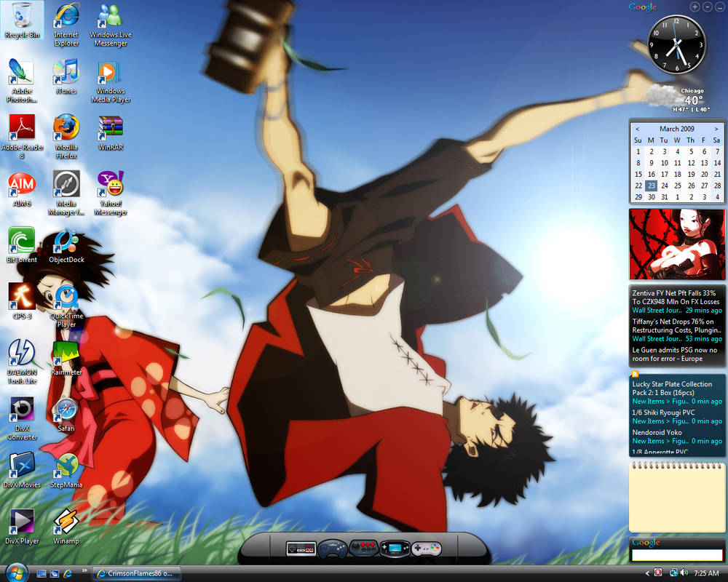Click the red artwork photo gadget
The width and height of the screenshot is (728, 582).
click(676, 244)
